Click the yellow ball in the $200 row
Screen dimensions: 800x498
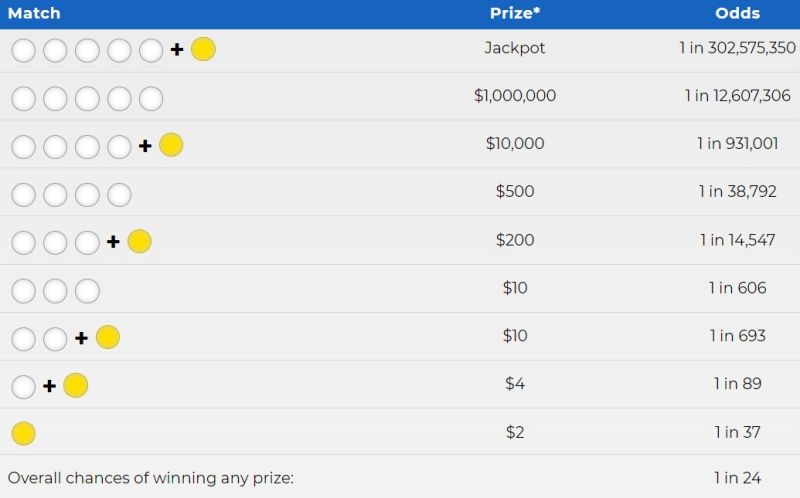pyautogui.click(x=139, y=241)
